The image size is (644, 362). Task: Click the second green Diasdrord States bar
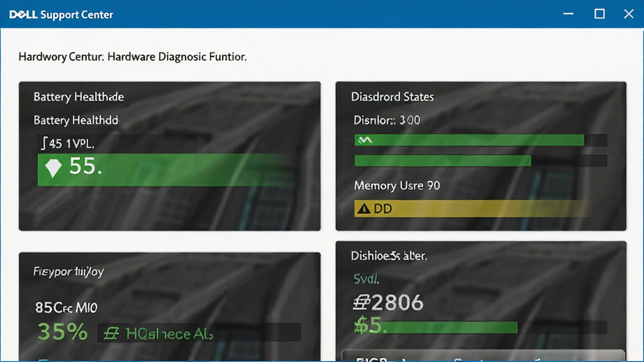coord(443,160)
